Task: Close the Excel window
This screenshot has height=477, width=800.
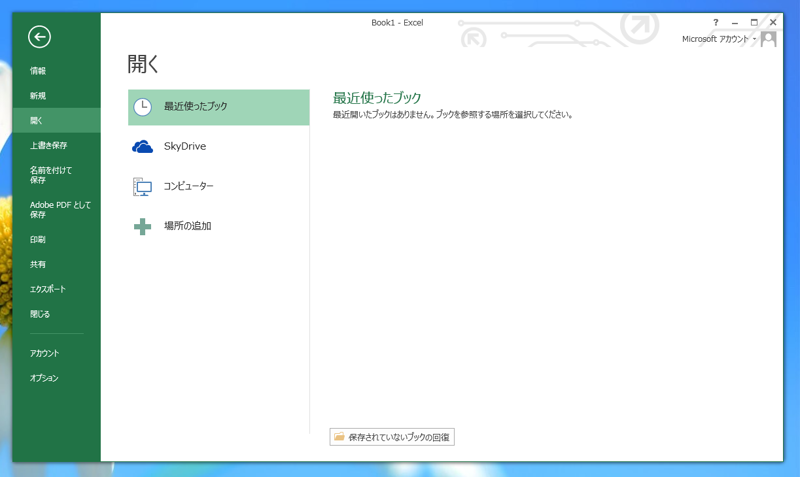Action: [x=773, y=22]
